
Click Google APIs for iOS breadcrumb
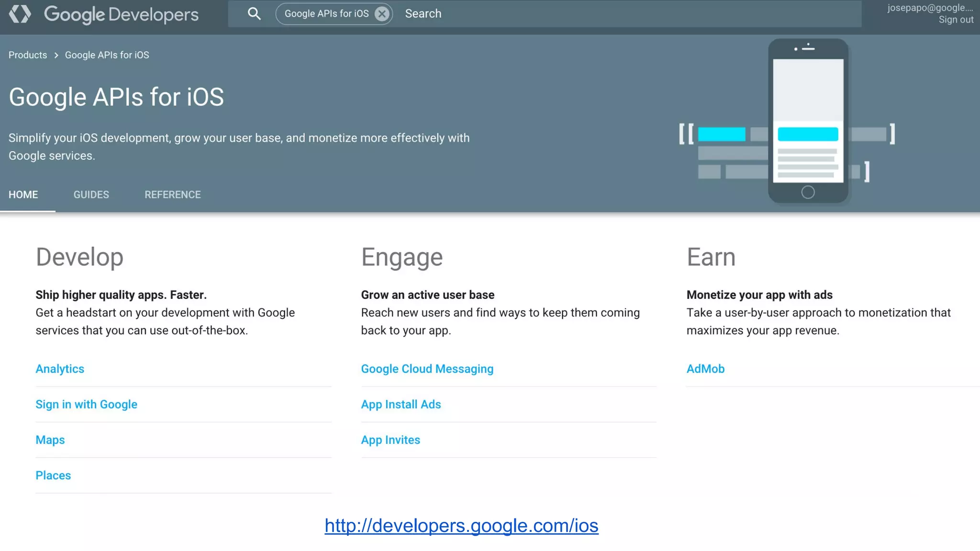click(107, 55)
